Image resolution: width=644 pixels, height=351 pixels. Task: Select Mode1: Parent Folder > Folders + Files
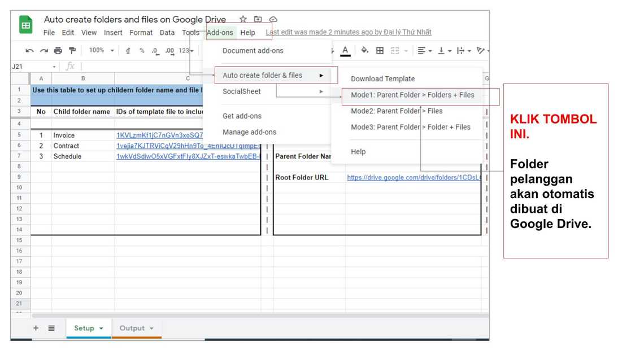click(x=412, y=95)
